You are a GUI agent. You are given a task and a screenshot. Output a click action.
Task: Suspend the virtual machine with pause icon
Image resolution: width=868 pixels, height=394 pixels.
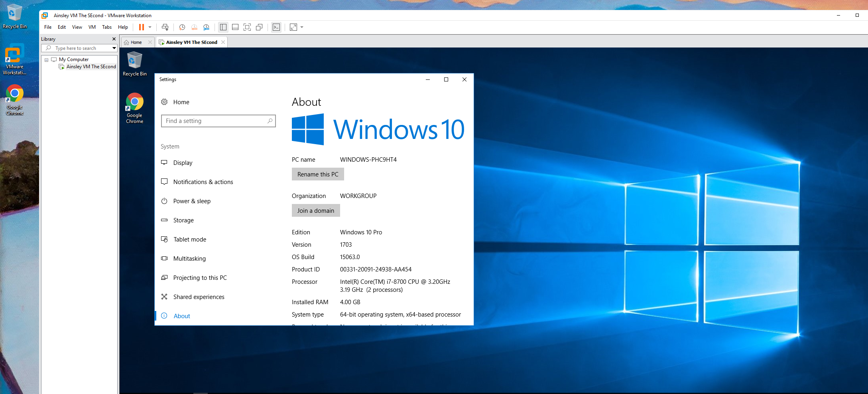click(x=141, y=27)
